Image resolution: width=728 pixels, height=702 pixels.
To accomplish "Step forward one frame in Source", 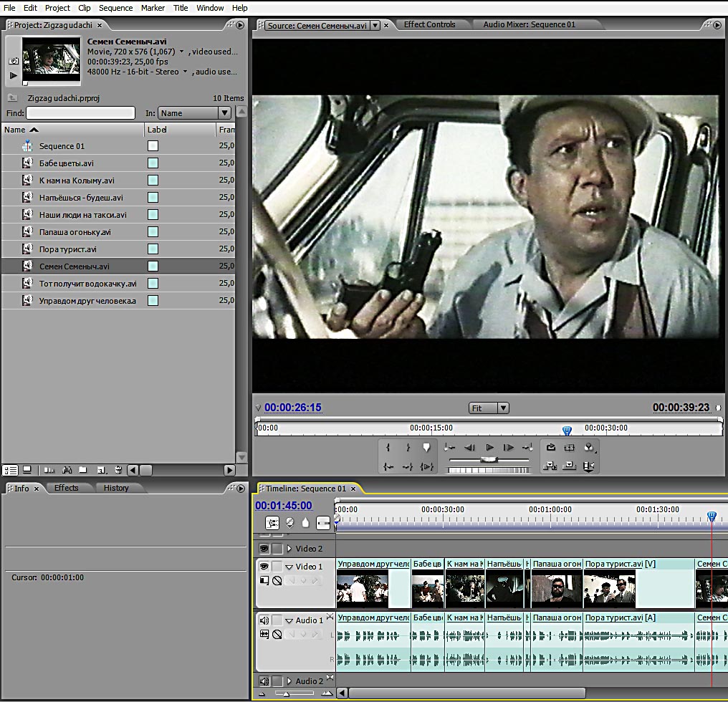I will (x=509, y=448).
